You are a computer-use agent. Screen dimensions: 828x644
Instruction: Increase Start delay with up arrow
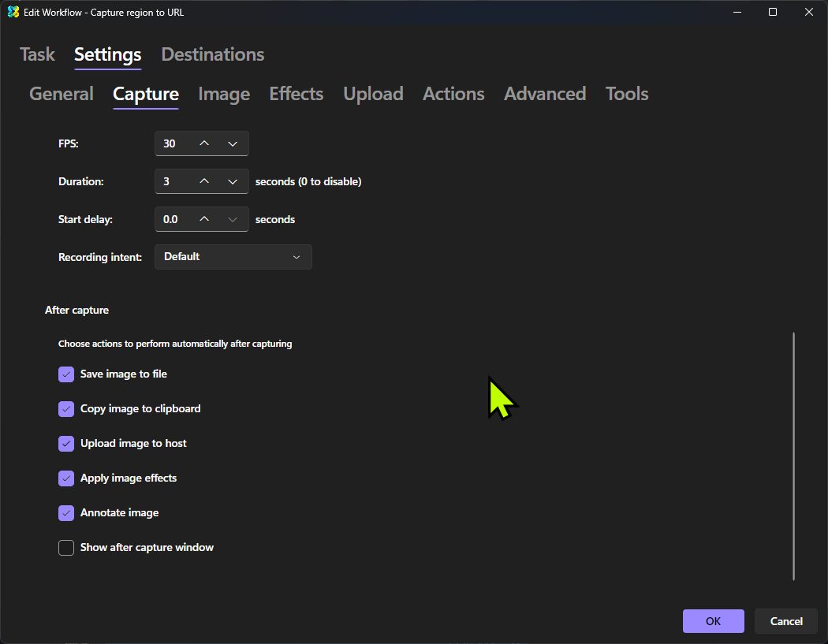(204, 219)
